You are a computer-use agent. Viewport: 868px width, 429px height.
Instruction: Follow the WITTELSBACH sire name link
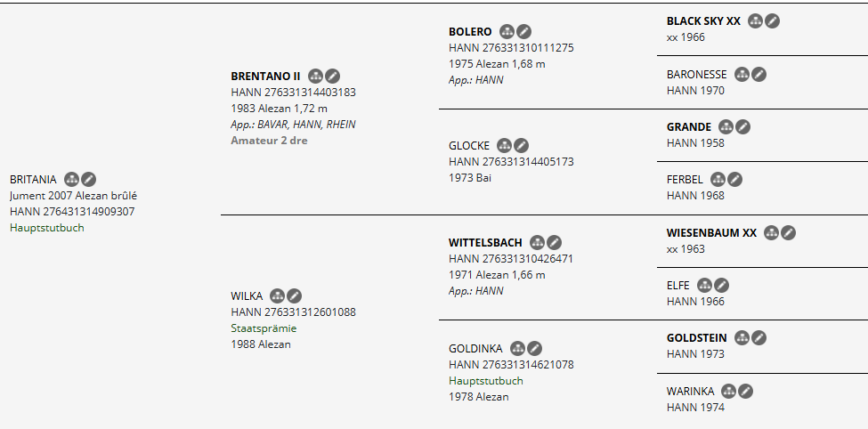[x=485, y=242]
